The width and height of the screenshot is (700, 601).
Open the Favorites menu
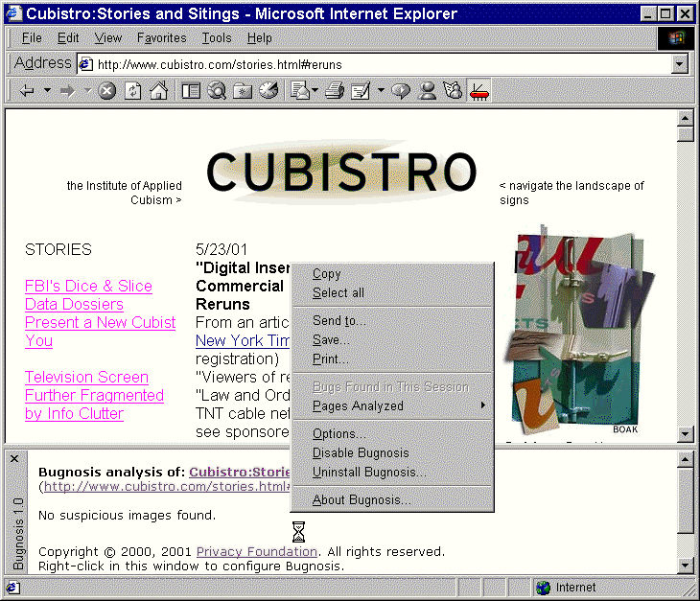(x=161, y=37)
